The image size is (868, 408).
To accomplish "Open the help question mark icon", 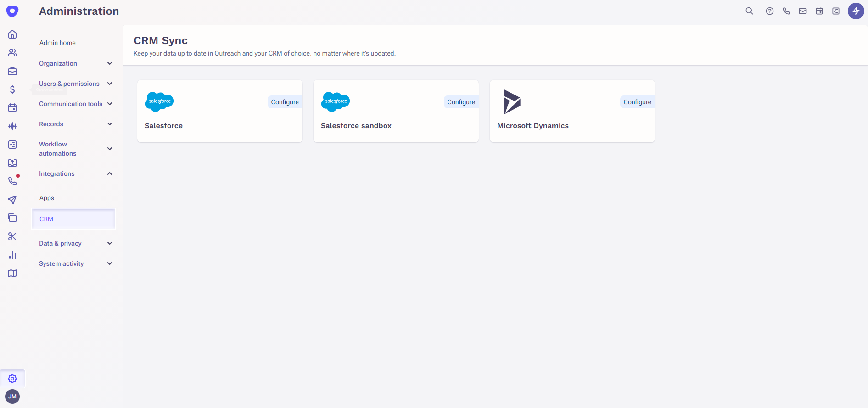I will [x=770, y=11].
